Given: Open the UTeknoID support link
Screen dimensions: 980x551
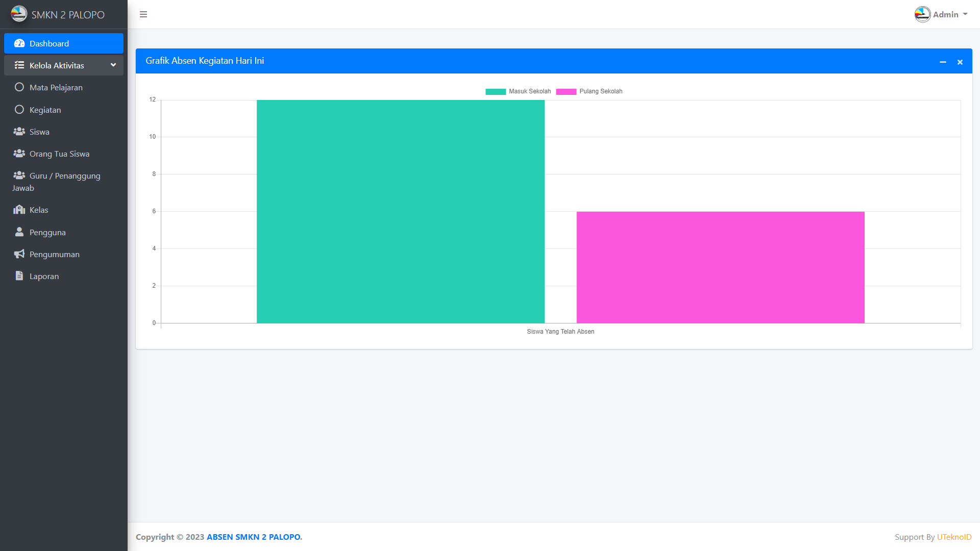Looking at the screenshot, I should tap(954, 537).
